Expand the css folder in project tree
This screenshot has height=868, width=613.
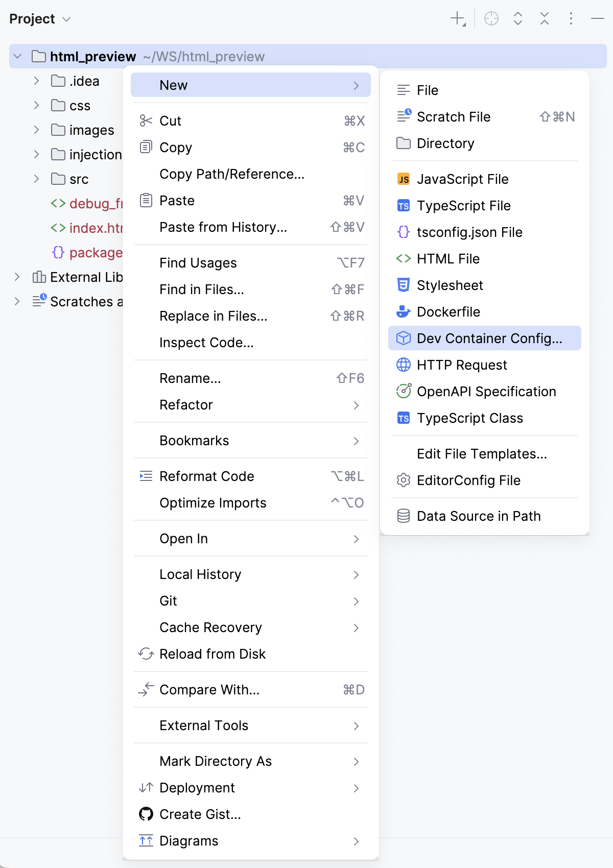[x=36, y=106]
